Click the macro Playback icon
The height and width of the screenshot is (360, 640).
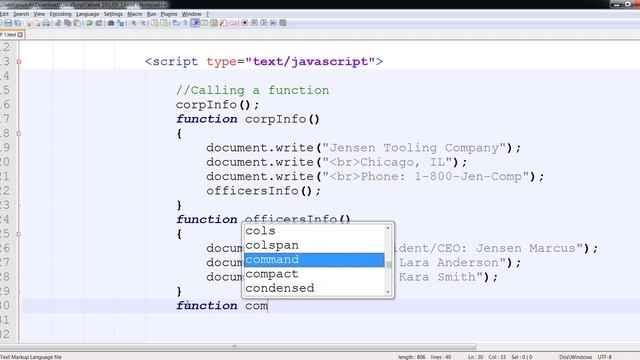click(264, 23)
